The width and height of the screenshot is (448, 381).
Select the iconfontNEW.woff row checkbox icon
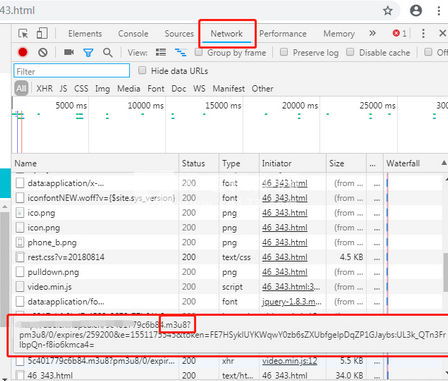(20, 198)
